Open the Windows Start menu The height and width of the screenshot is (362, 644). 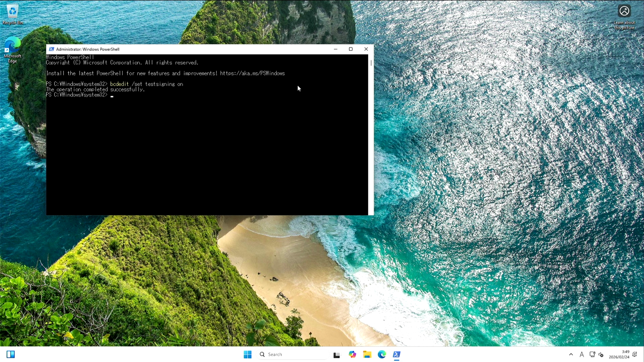click(x=248, y=354)
